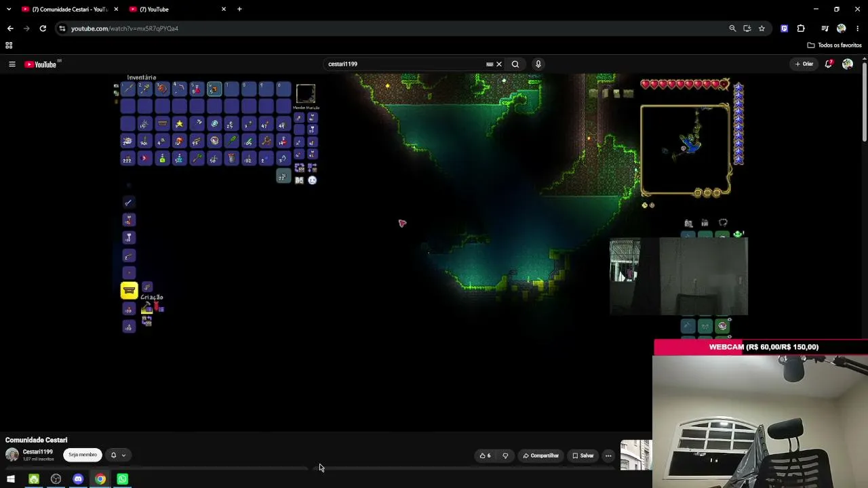The height and width of the screenshot is (488, 868).
Task: Click the Terraria minimap
Action: [x=686, y=150]
